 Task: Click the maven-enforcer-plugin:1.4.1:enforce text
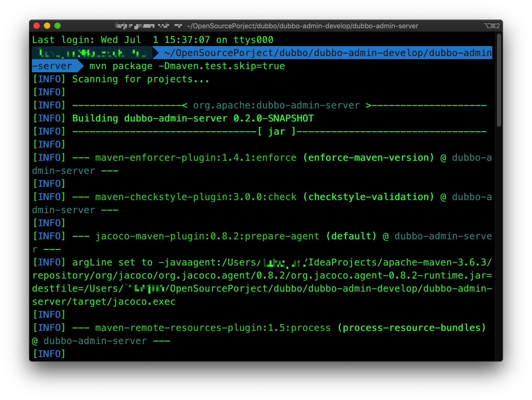pyautogui.click(x=196, y=158)
